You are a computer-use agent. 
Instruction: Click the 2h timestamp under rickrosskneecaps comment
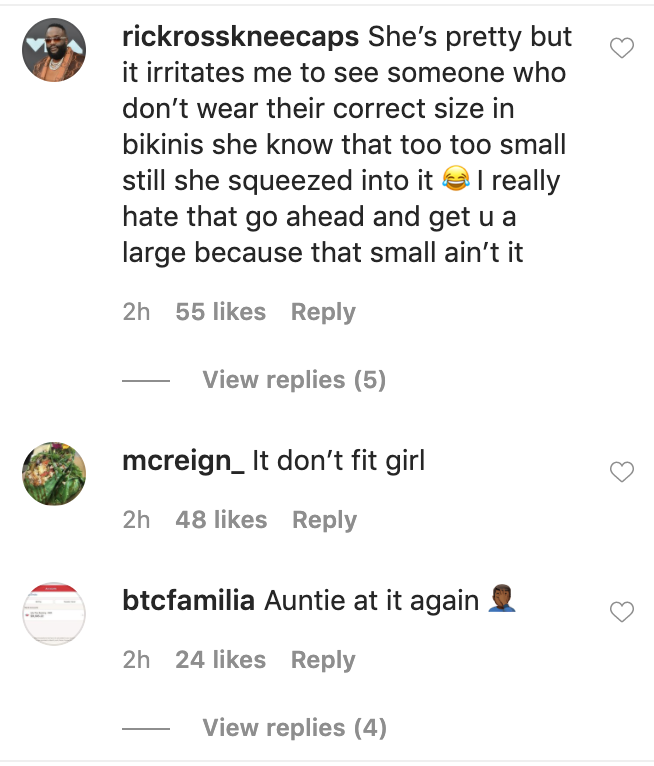pyautogui.click(x=136, y=312)
